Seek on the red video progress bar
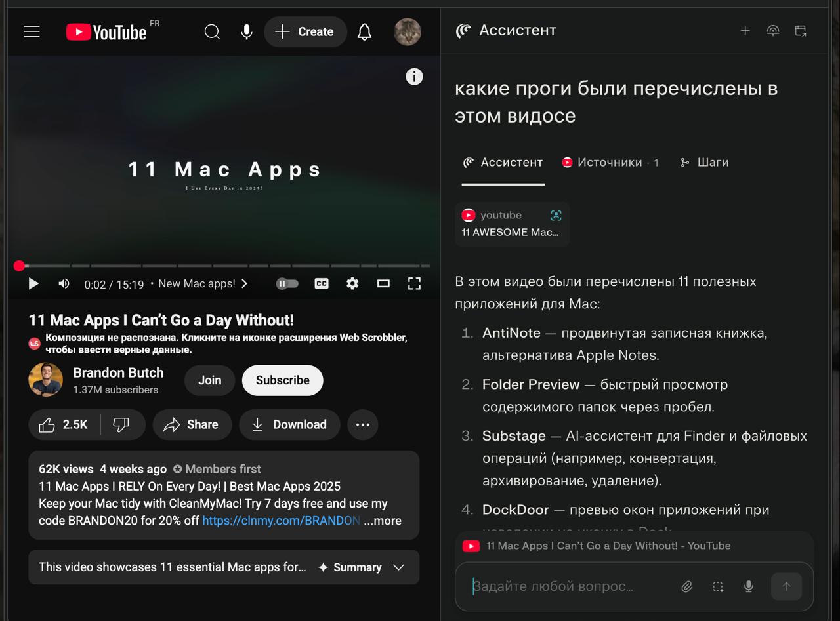 pos(223,266)
